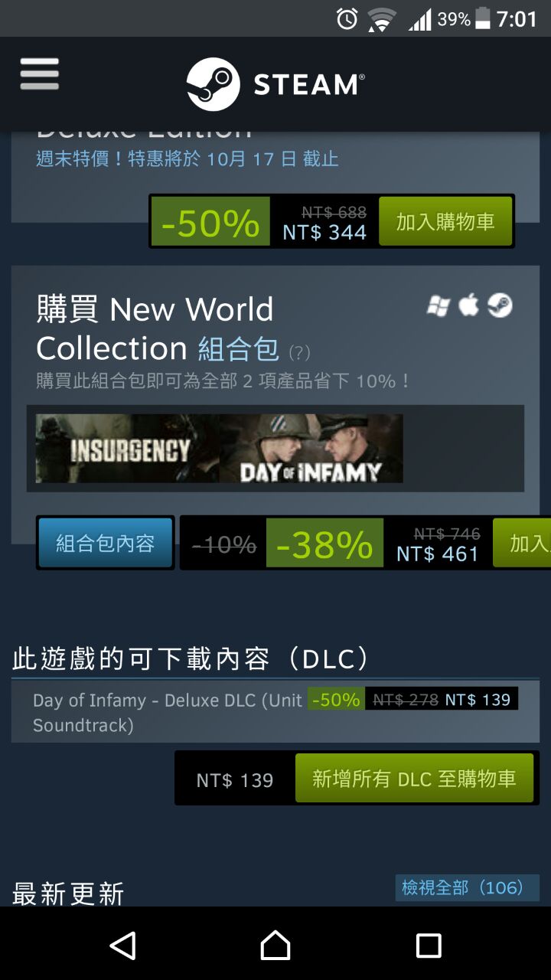Click the 組合包 bundle link text
This screenshot has width=551, height=980.
[x=238, y=349]
